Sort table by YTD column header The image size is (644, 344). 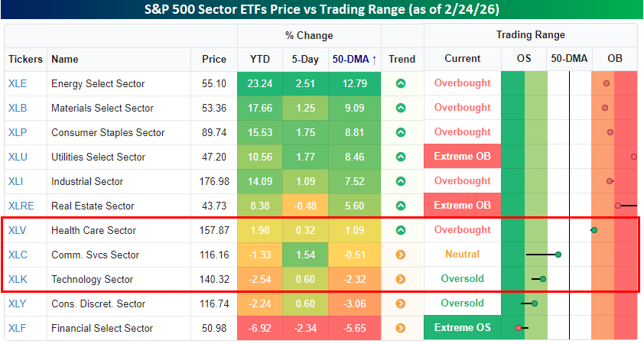coord(259,59)
